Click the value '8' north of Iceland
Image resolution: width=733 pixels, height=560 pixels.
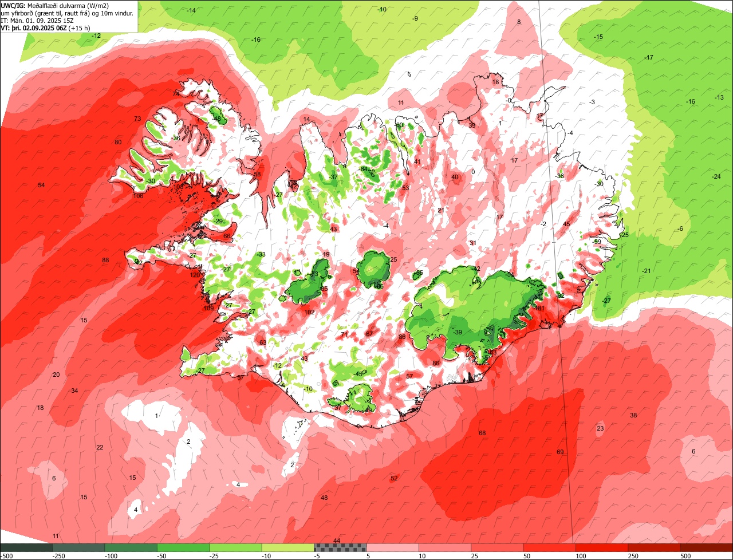coord(519,22)
